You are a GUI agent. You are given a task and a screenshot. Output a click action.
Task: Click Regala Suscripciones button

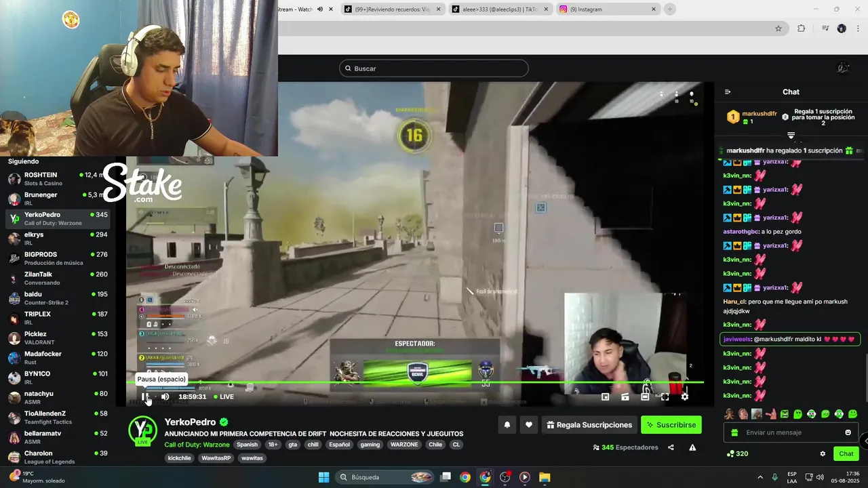(589, 425)
